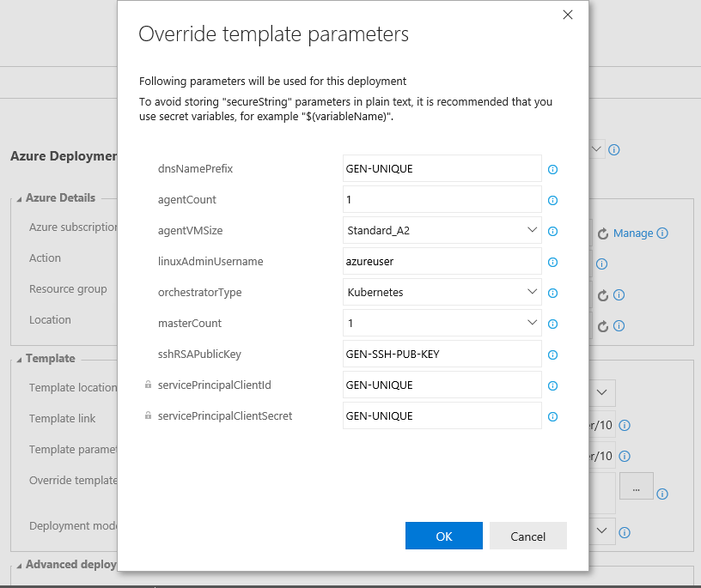Click the Azure Deployment heading text
Image resolution: width=701 pixels, height=588 pixels.
(x=64, y=156)
